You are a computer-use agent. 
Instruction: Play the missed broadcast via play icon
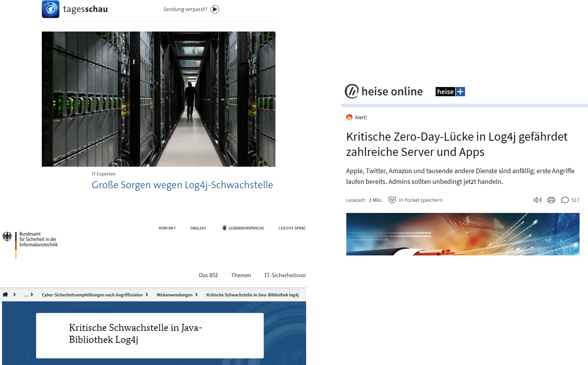215,9
